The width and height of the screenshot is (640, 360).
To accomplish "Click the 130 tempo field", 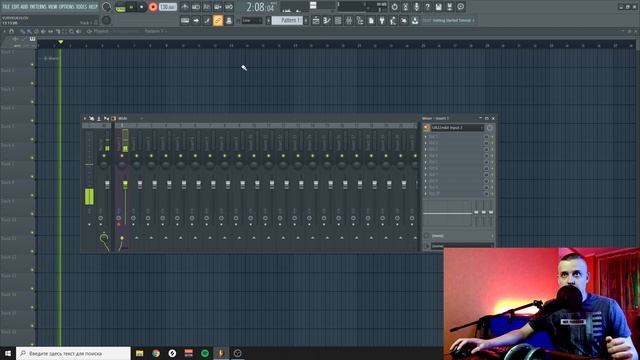I will [167, 7].
